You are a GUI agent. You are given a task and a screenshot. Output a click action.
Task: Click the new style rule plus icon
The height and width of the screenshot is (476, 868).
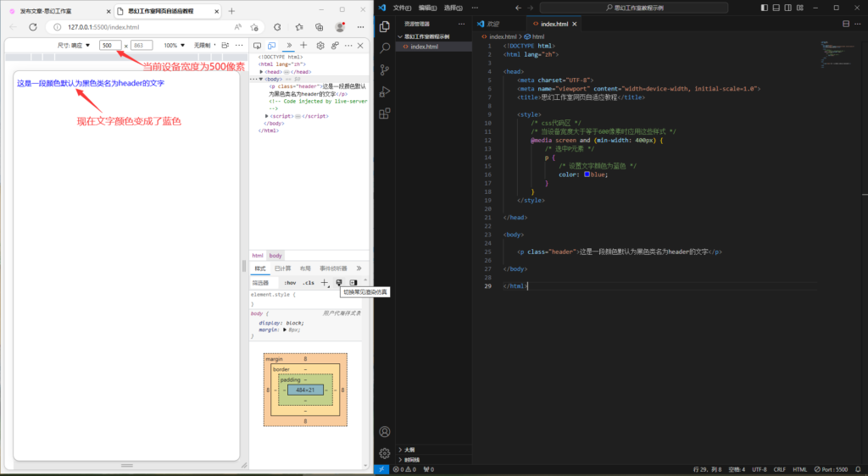(324, 282)
